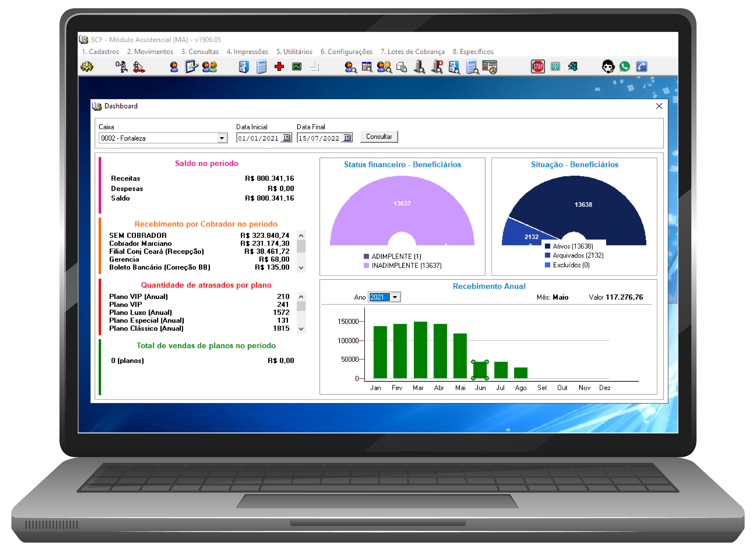Screen dimensions: 756x551
Task: Open the dashboard chart toolbar icon
Action: coord(490,67)
